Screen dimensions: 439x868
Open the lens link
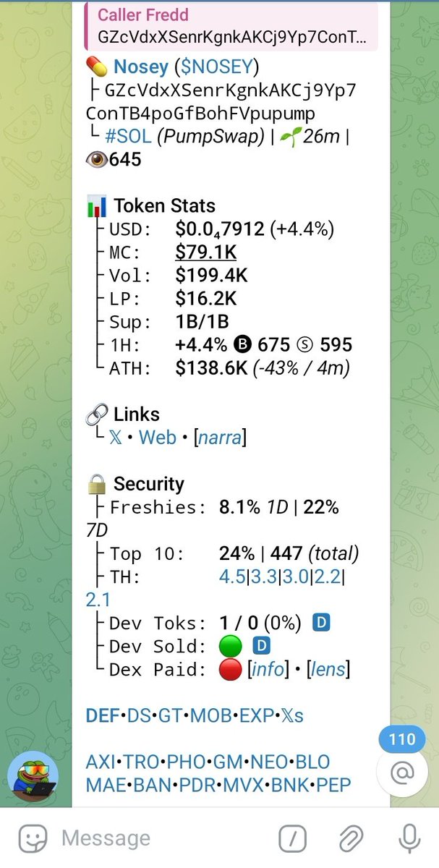point(328,669)
